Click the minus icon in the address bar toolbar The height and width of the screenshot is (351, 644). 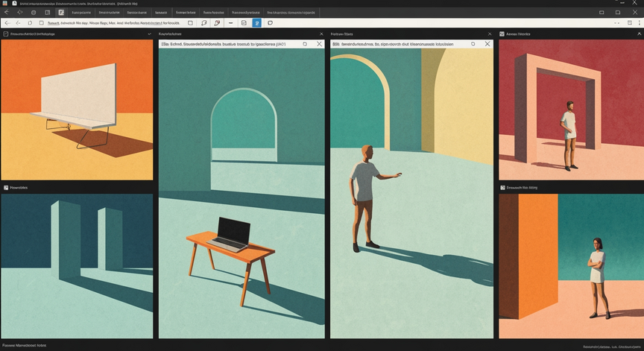pos(231,23)
